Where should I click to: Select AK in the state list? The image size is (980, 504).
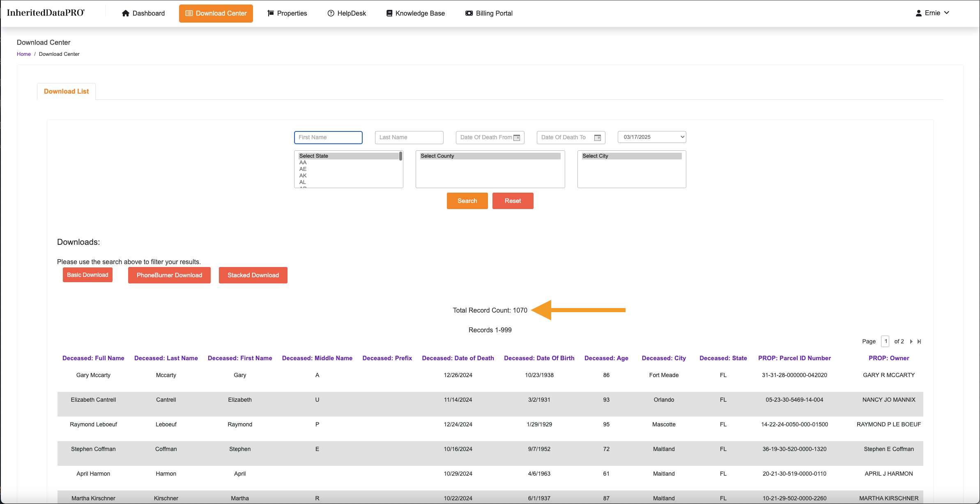click(303, 175)
